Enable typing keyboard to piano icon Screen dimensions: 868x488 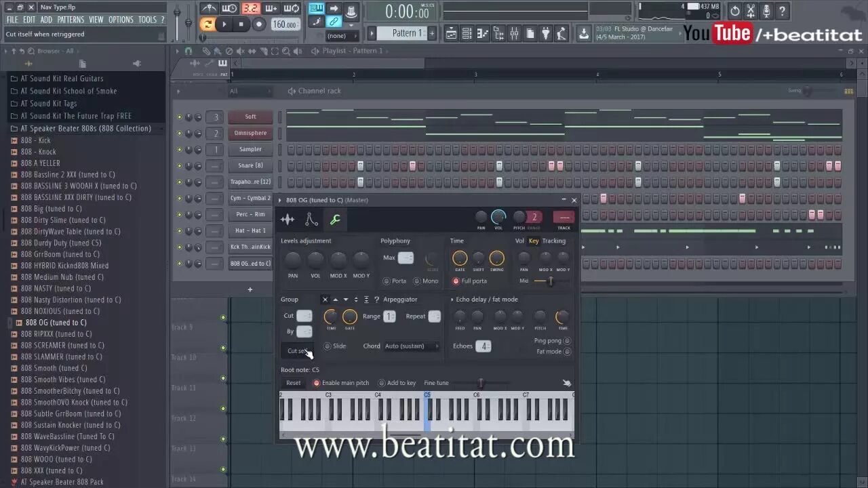(x=316, y=9)
